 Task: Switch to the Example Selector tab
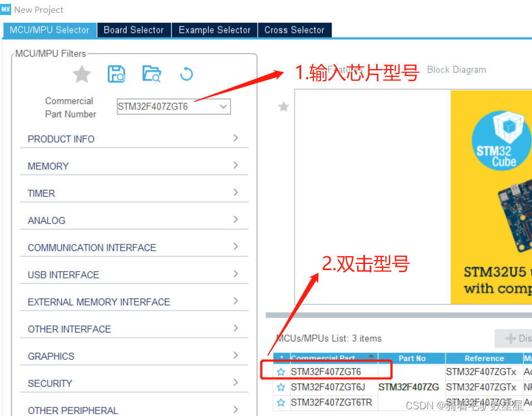click(214, 30)
